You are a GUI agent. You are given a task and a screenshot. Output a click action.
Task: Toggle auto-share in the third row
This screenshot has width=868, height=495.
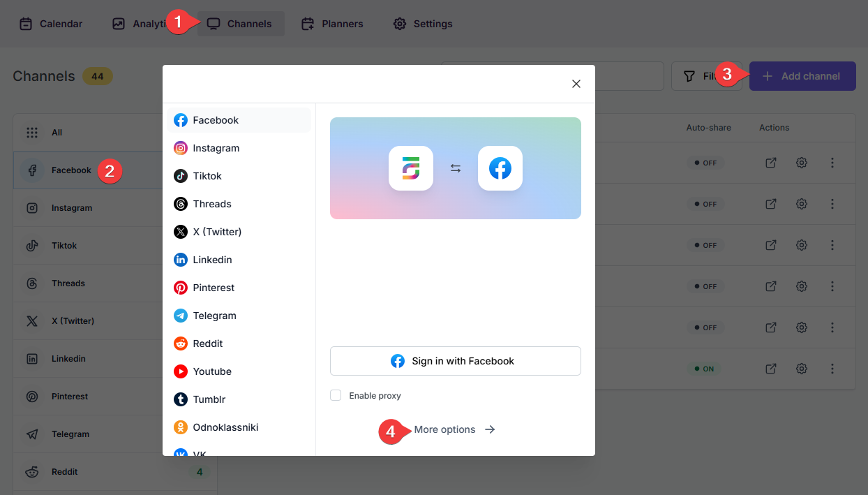click(705, 245)
